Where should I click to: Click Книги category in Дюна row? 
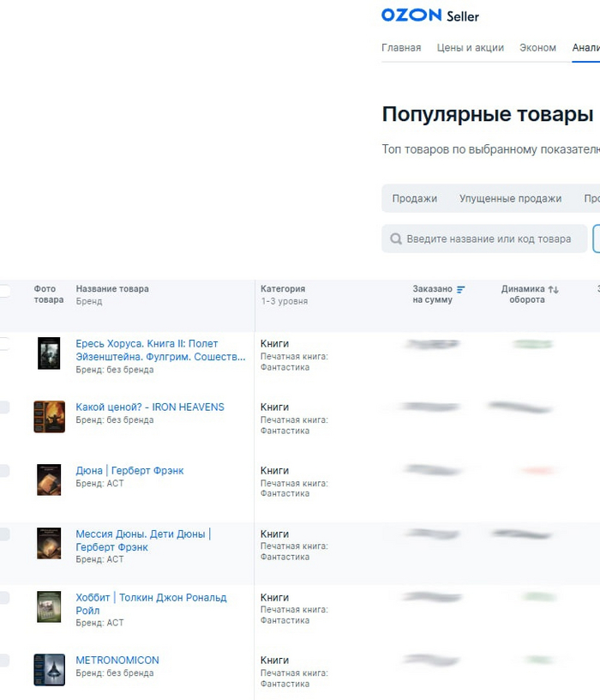[275, 471]
